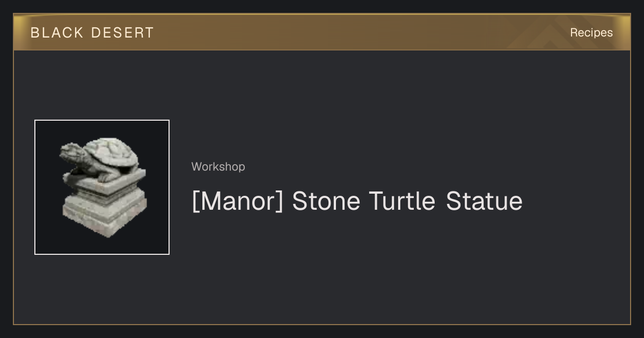Image resolution: width=644 pixels, height=338 pixels.
Task: Open the Recipes link in the header
Action: point(591,33)
